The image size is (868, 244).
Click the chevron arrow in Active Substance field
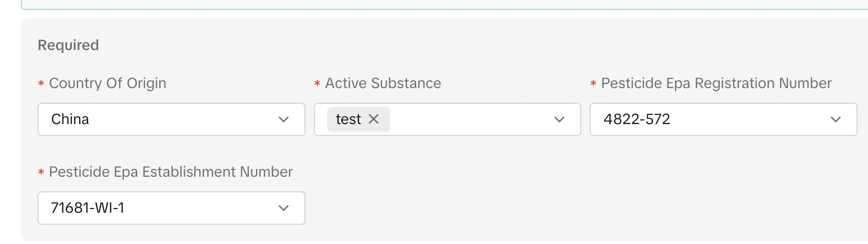point(559,119)
